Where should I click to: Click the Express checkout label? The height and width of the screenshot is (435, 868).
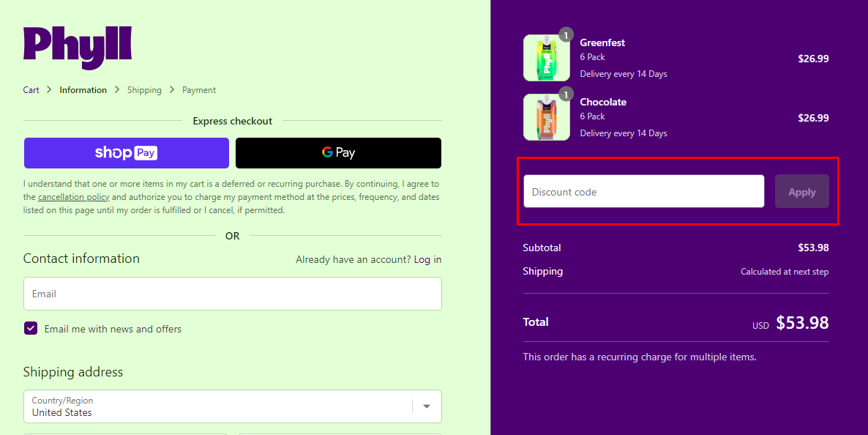click(x=233, y=121)
